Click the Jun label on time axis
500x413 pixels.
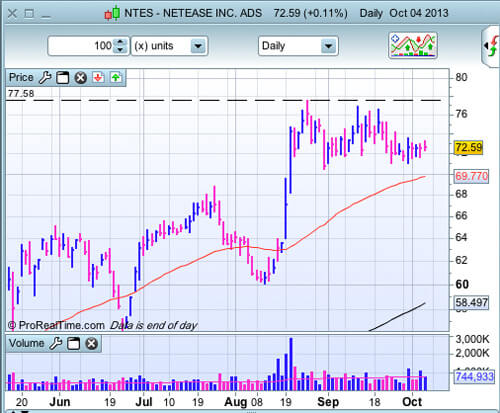60,402
